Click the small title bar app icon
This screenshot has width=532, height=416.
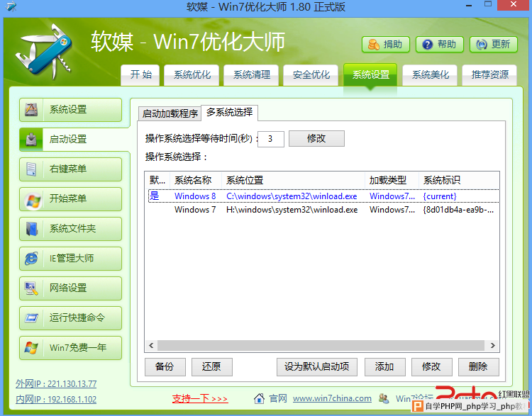pos(11,6)
